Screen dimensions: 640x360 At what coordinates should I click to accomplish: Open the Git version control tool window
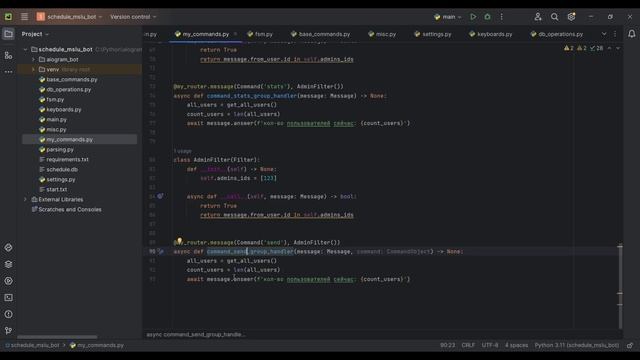[8, 331]
